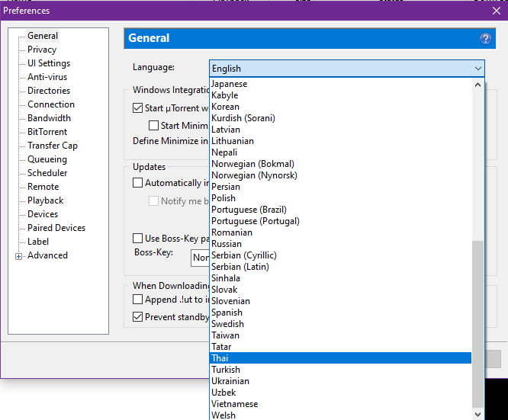
Task: Select General in the preferences tree
Action: click(43, 36)
